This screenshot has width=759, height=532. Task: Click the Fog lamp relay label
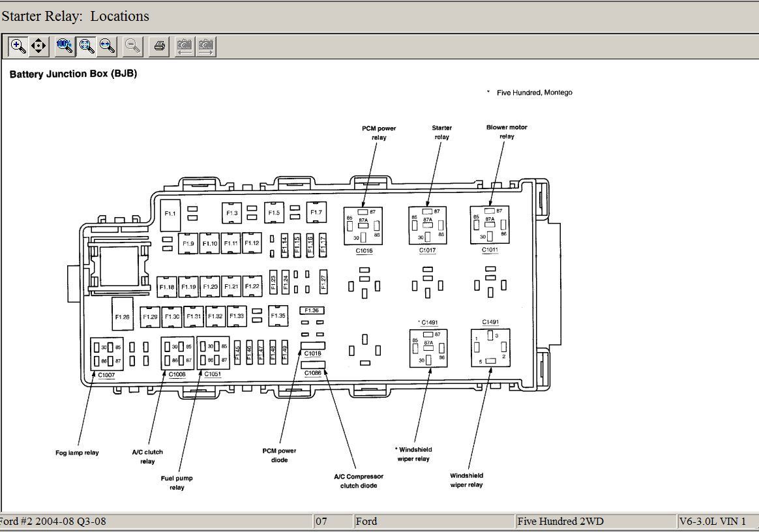point(77,452)
